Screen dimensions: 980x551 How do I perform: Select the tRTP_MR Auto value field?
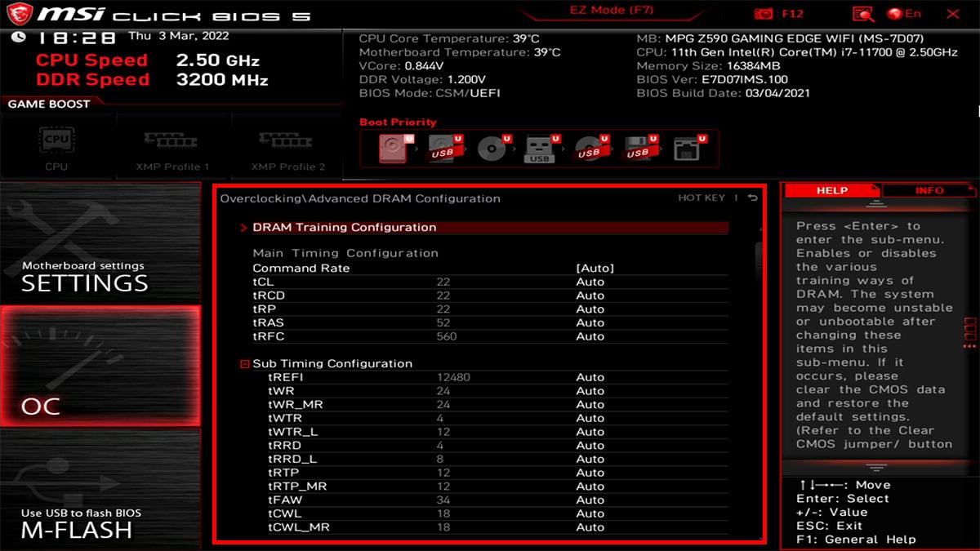click(x=590, y=487)
